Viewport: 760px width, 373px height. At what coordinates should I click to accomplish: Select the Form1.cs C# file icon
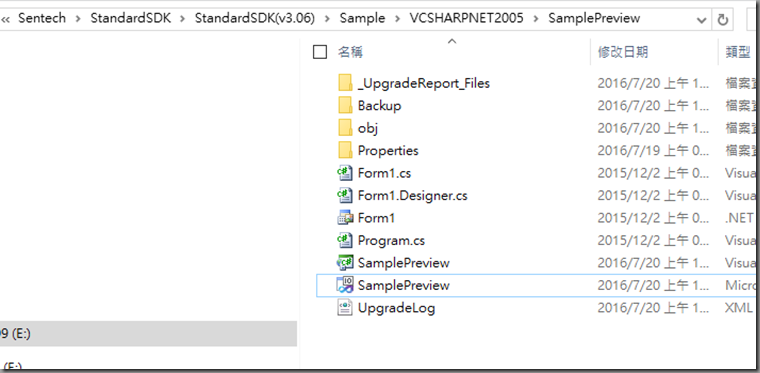tap(345, 173)
